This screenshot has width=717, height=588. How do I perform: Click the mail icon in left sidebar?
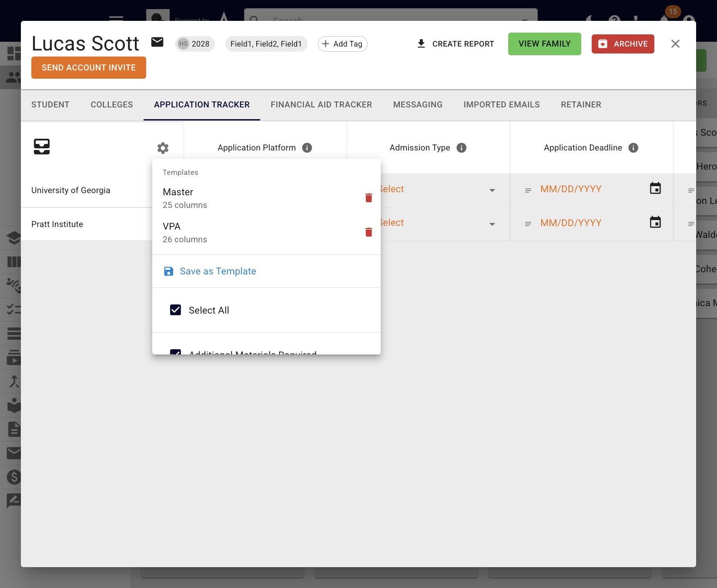[13, 453]
